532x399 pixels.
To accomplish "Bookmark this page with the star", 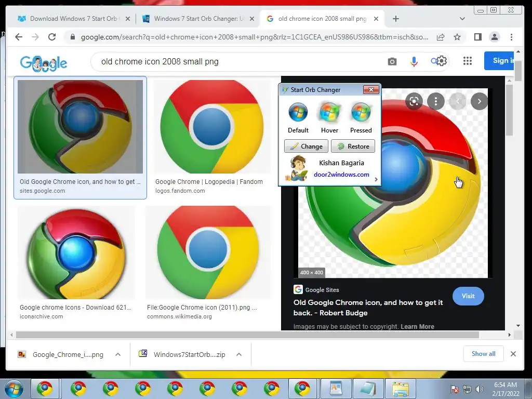I will pyautogui.click(x=457, y=37).
